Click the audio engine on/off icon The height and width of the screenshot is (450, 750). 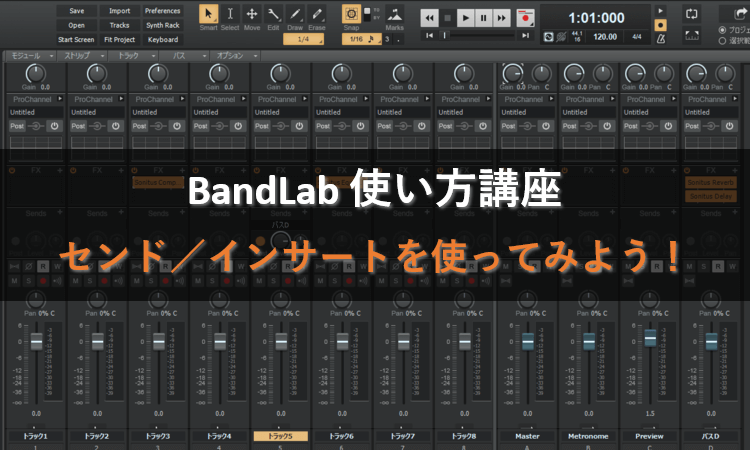click(549, 37)
